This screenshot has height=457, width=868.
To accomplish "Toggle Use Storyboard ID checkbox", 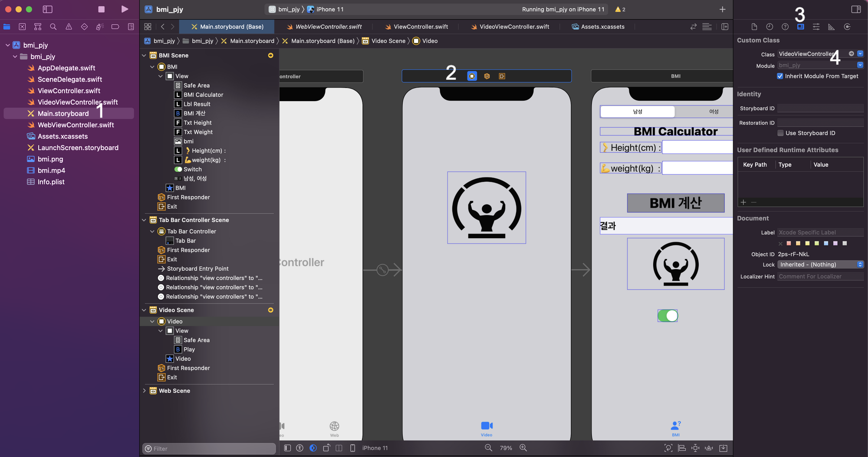I will [780, 133].
